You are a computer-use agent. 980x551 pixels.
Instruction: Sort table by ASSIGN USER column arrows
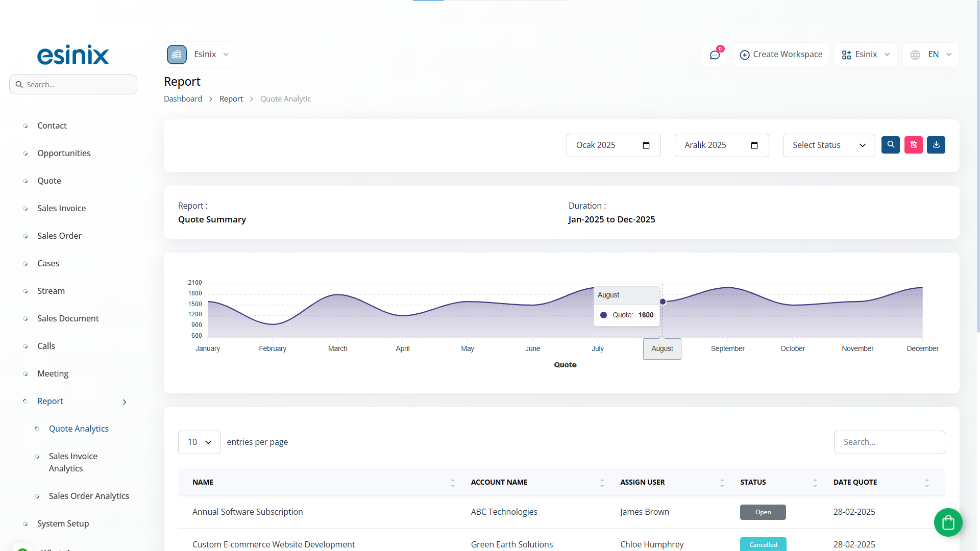[x=722, y=483]
